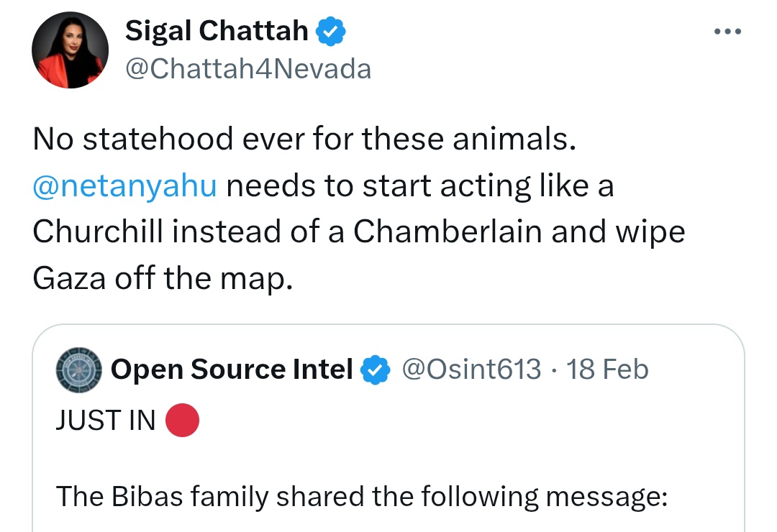777x532 pixels.
Task: Open the @Chattah4Nevada handle
Action: (x=248, y=69)
